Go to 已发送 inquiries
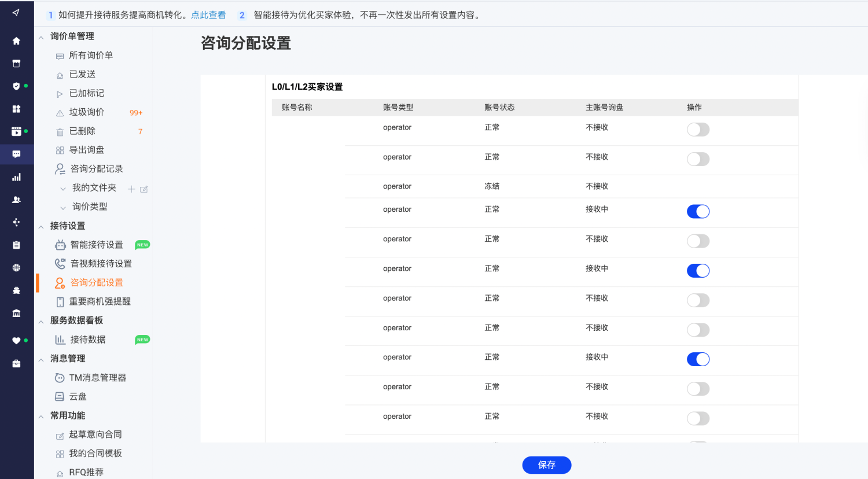Screen dimensions: 868x479 pyautogui.click(x=82, y=75)
